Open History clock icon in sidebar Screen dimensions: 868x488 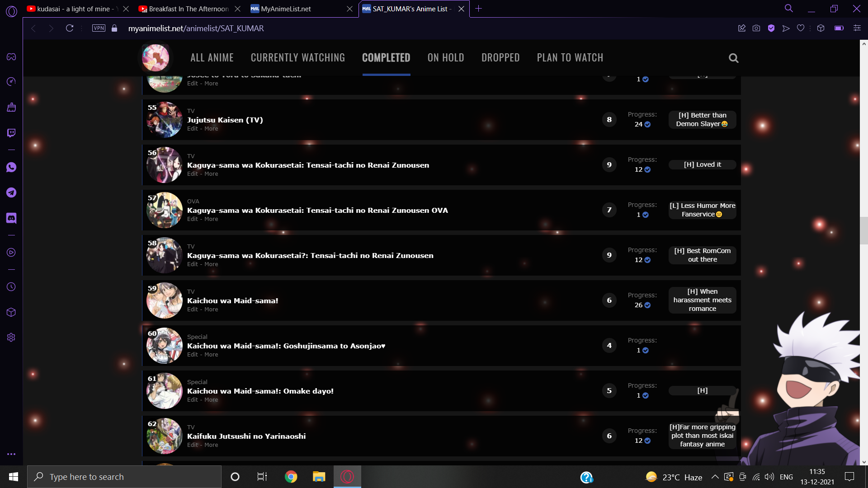point(11,287)
